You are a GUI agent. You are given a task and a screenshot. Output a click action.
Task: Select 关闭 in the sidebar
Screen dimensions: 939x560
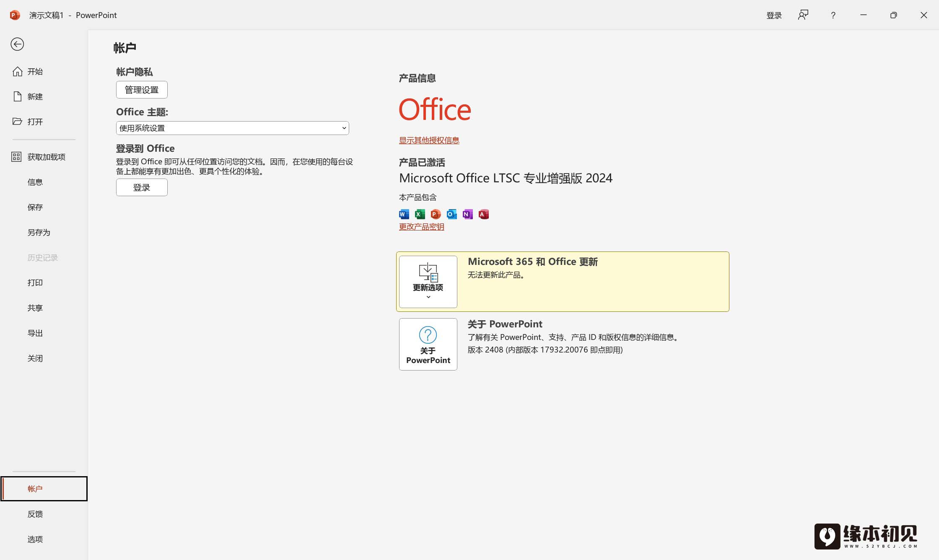pos(44,358)
